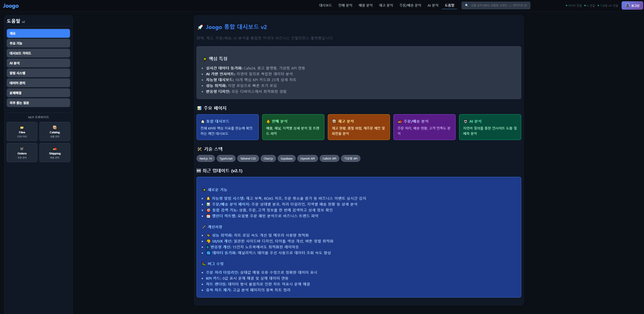Screen dimensions: 644x314
Task: Click the truck icon on 주문/배송 분석 card
Action: 400,121
